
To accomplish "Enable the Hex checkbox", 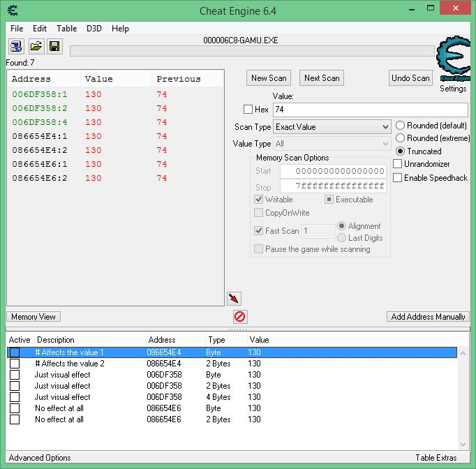I will tap(248, 110).
